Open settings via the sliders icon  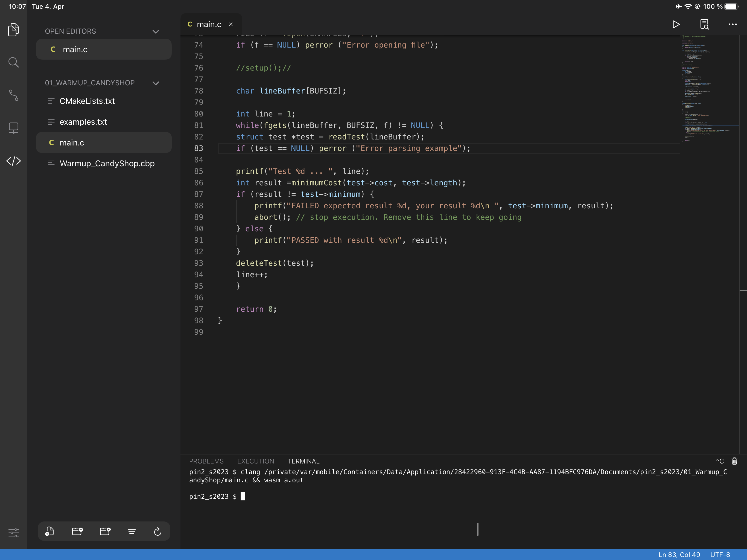tap(14, 533)
